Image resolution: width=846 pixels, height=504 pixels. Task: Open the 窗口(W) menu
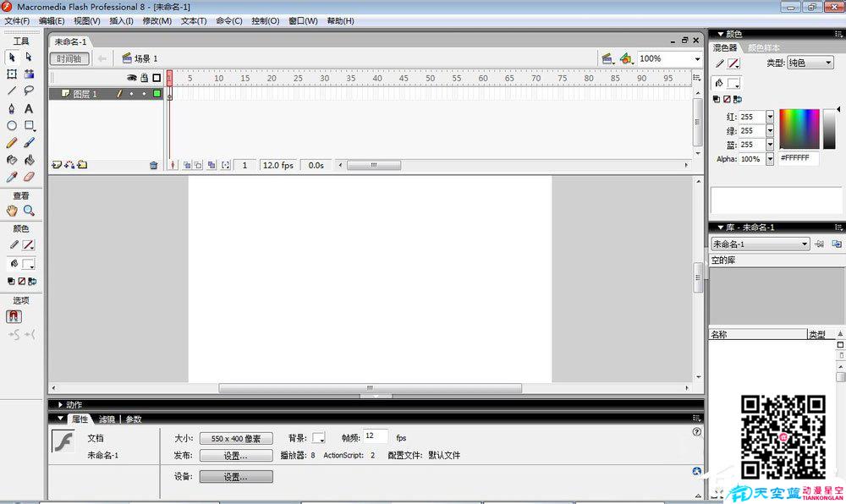pyautogui.click(x=303, y=21)
